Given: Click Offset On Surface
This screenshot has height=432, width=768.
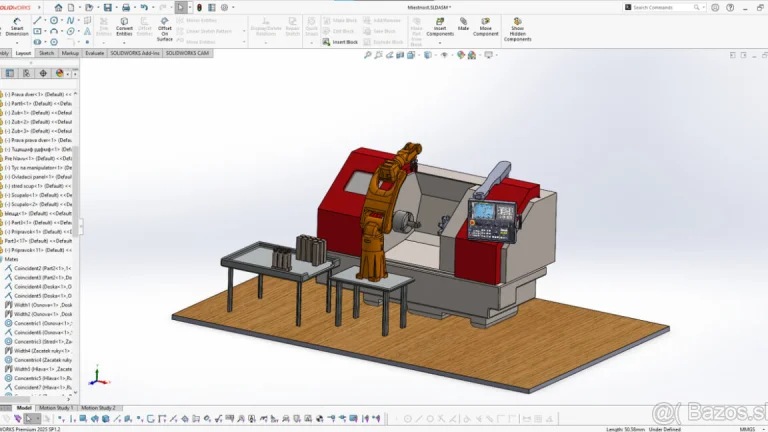Looking at the screenshot, I should [165, 29].
